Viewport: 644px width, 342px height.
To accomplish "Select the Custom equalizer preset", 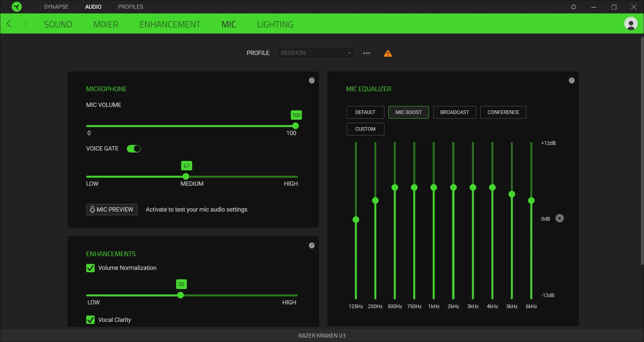I will click(x=365, y=129).
